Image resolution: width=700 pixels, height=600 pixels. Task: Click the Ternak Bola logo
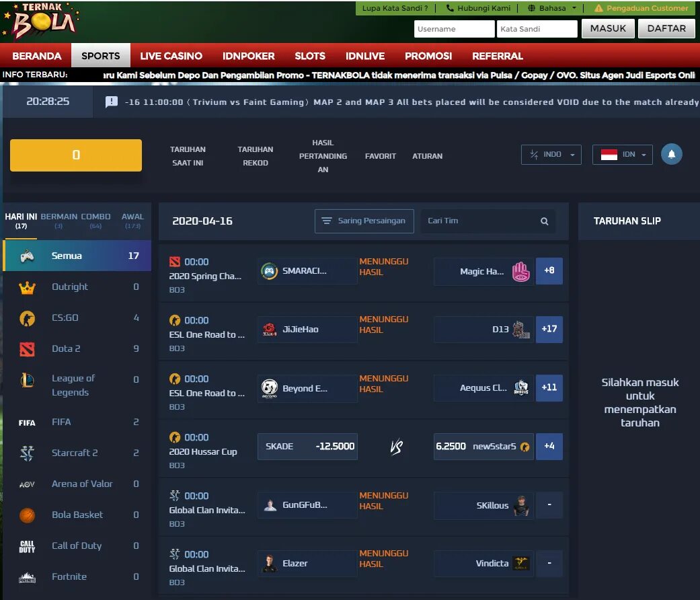click(x=41, y=21)
